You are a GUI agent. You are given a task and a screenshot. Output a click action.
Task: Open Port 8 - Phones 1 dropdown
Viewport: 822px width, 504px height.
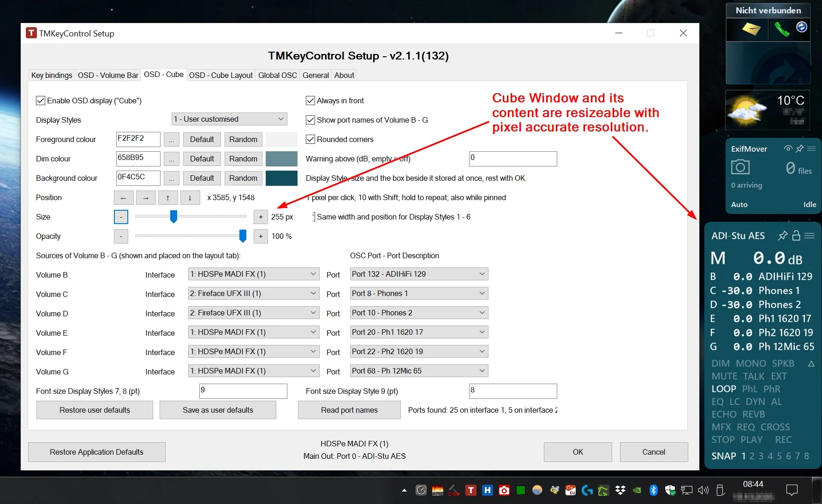click(x=419, y=293)
